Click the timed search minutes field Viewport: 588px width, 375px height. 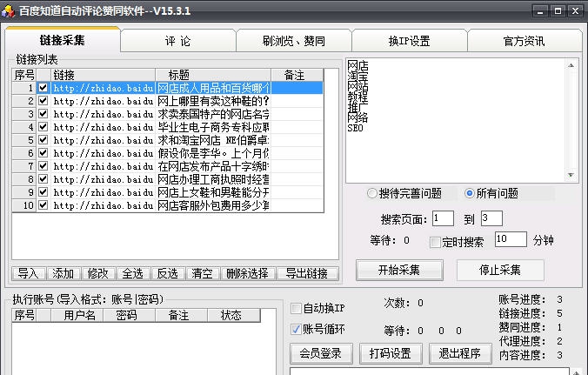pyautogui.click(x=511, y=239)
